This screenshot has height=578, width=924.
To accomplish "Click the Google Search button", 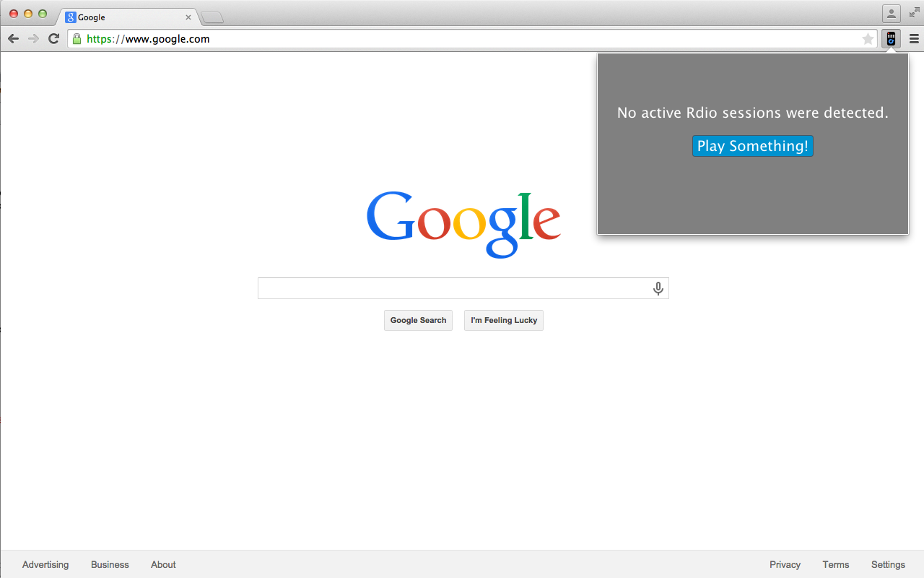I will tap(418, 320).
